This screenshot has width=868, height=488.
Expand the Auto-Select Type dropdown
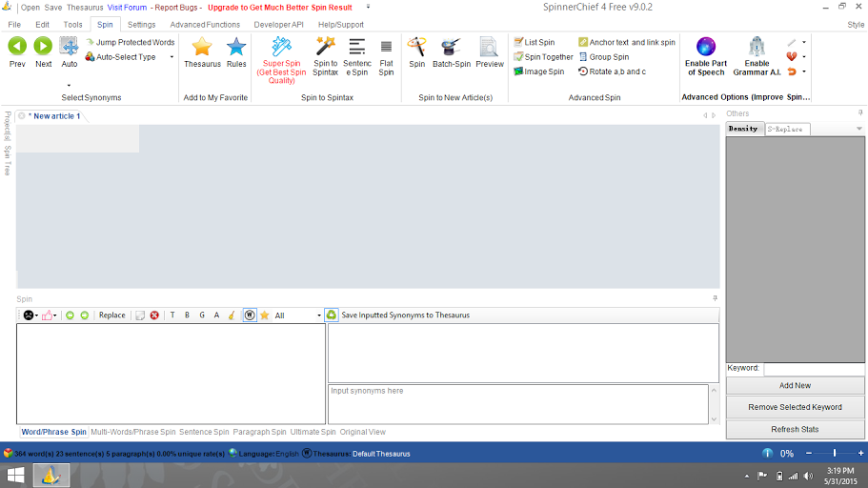(172, 57)
